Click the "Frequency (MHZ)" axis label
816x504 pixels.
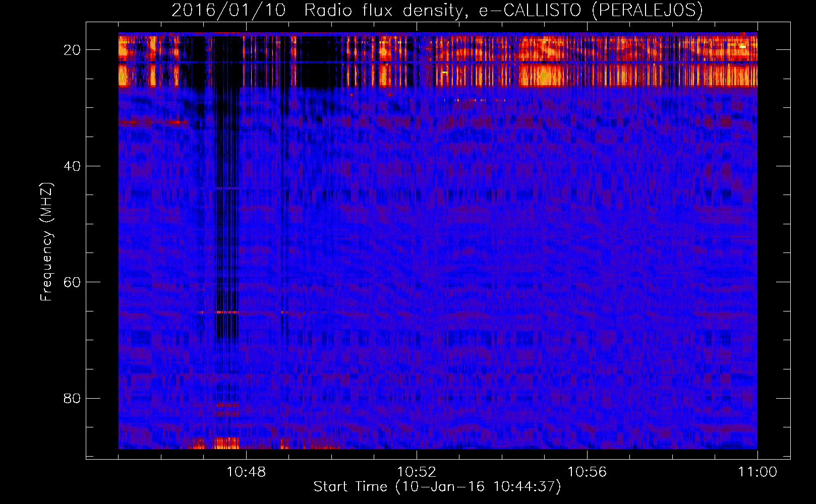click(46, 242)
